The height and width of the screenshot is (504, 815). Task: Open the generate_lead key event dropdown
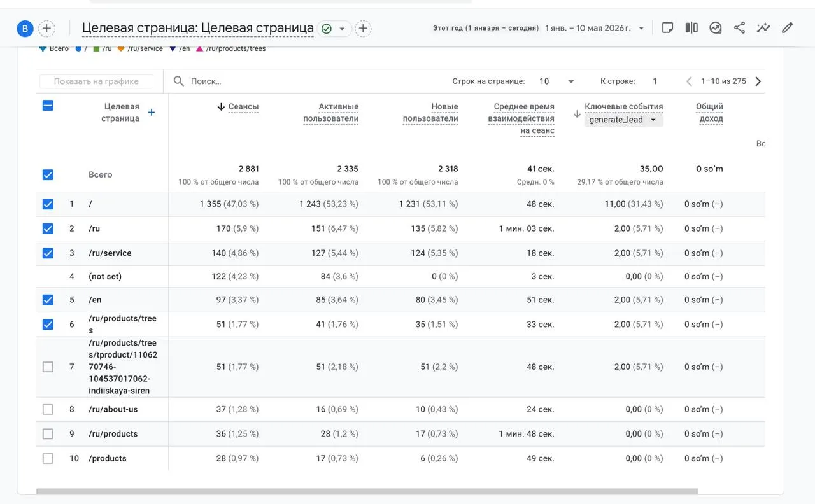[624, 120]
